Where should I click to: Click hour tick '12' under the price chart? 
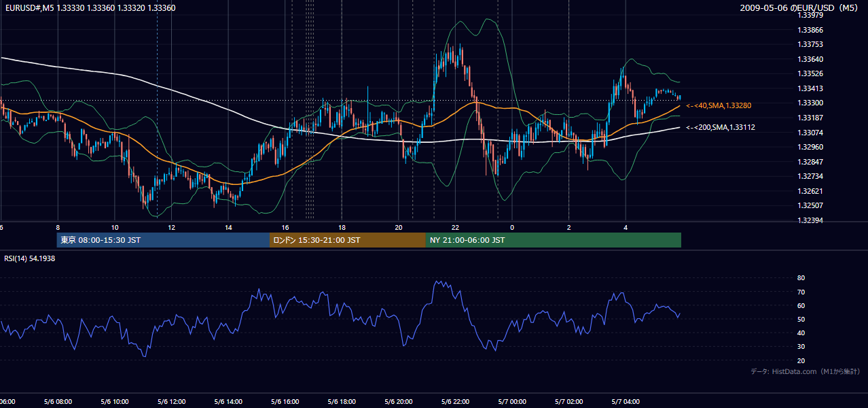tap(171, 227)
